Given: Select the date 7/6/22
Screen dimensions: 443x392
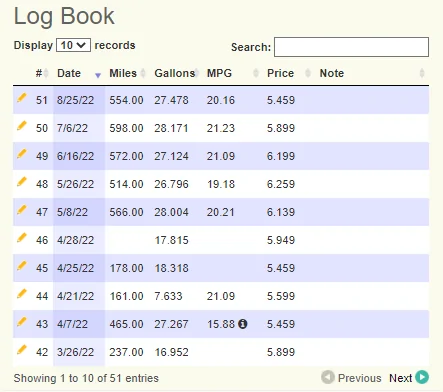Looking at the screenshot, I should coord(72,128).
